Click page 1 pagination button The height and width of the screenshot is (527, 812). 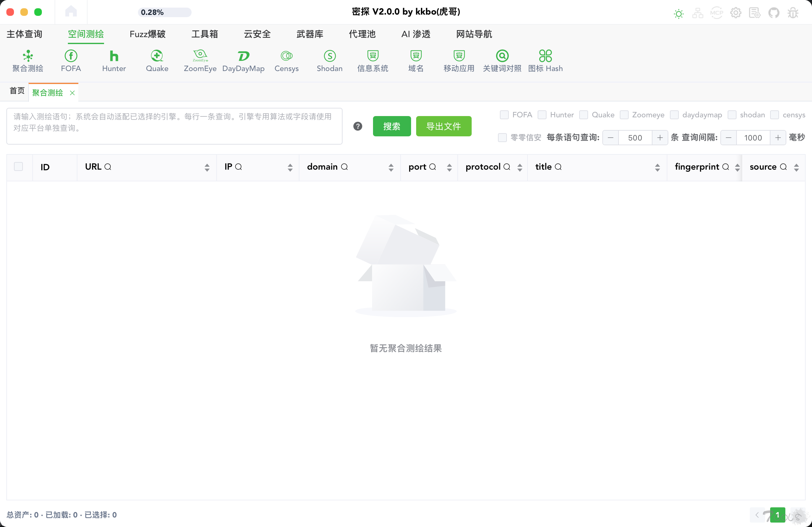[x=777, y=515]
